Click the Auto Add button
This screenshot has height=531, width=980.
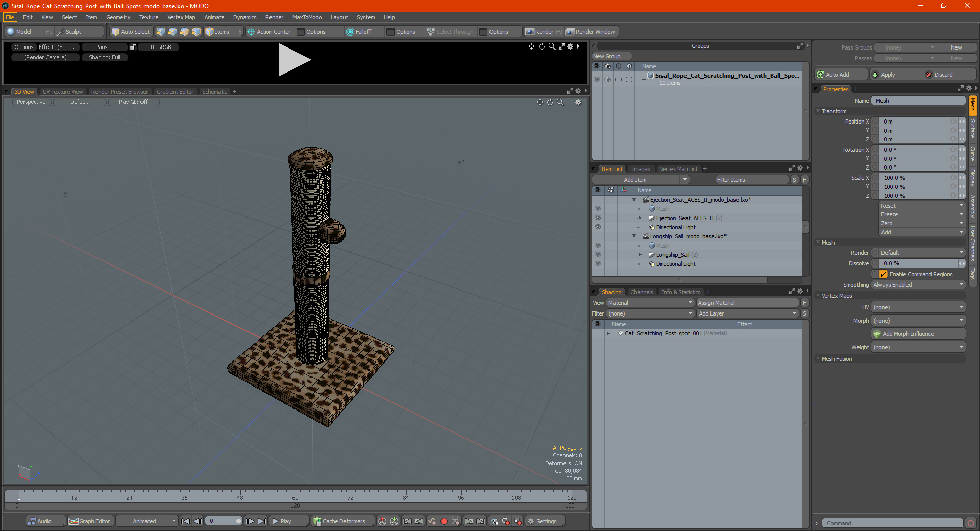point(841,75)
